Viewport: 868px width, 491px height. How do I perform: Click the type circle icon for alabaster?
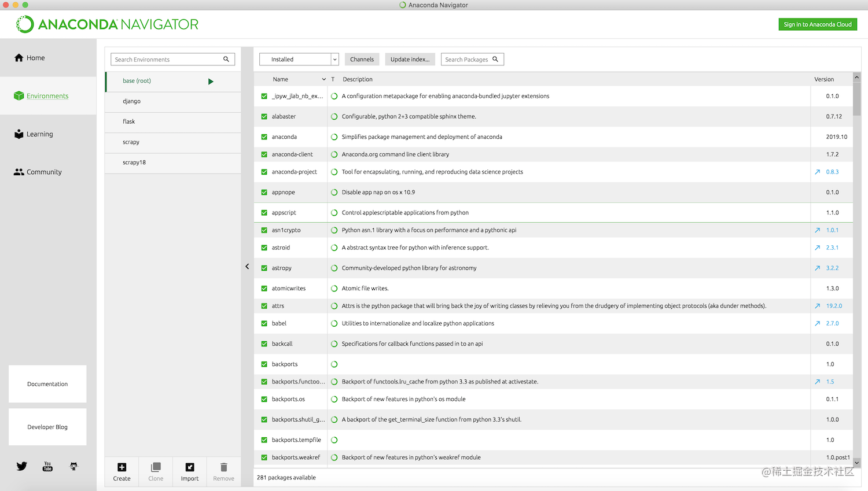334,116
